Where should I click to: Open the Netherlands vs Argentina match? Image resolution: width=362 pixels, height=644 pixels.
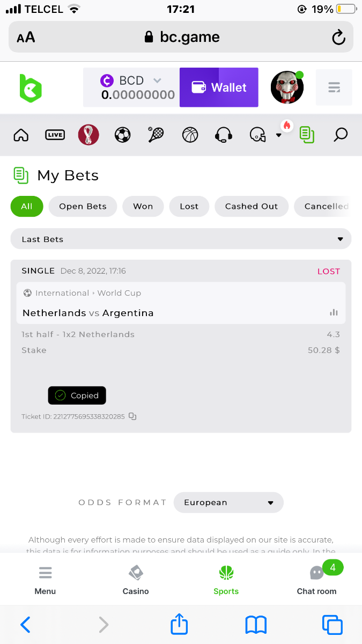click(x=88, y=313)
